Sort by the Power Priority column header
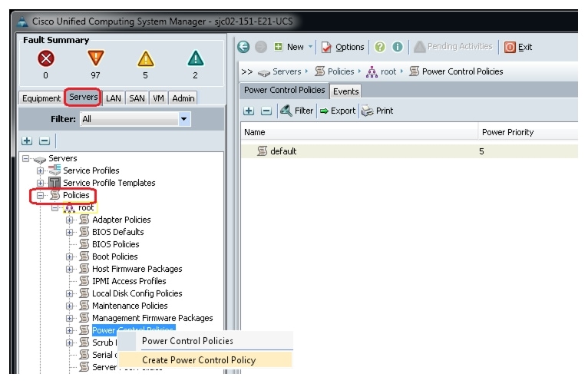Screen dimensions: 588x384 click(528, 133)
